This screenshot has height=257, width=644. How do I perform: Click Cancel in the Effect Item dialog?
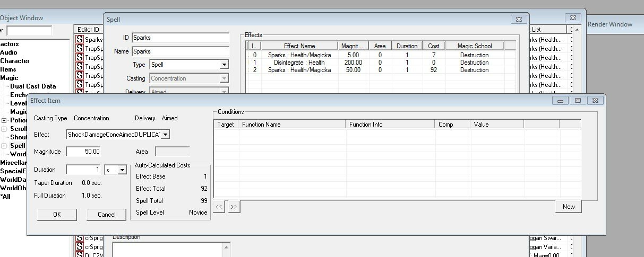(x=107, y=215)
